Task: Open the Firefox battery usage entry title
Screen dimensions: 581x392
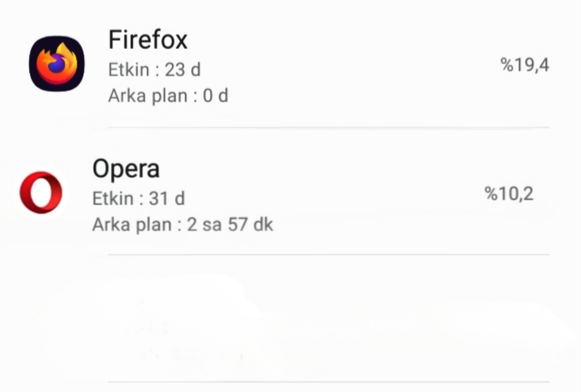Action: click(x=148, y=40)
